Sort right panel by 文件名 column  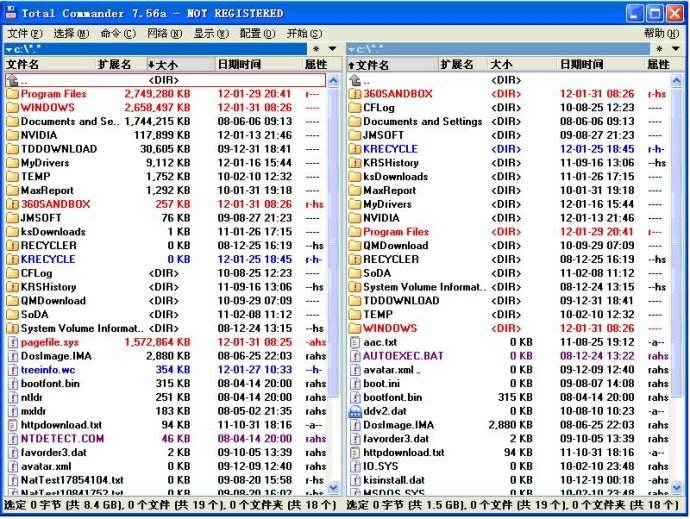392,65
